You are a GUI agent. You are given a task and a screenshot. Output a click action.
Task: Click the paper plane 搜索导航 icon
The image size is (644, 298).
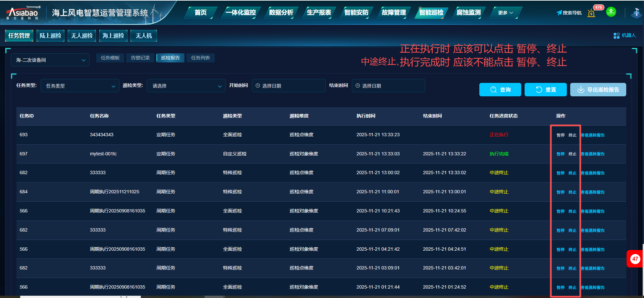(559, 13)
